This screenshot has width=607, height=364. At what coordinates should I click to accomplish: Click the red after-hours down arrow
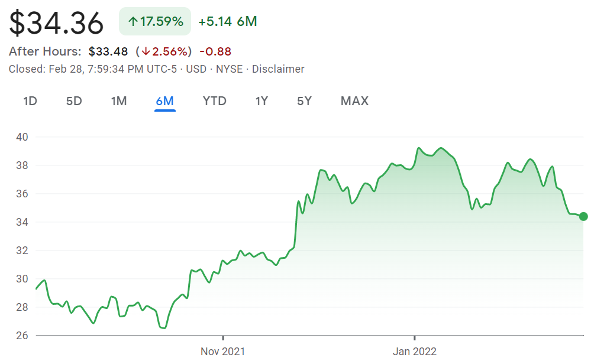tap(144, 51)
